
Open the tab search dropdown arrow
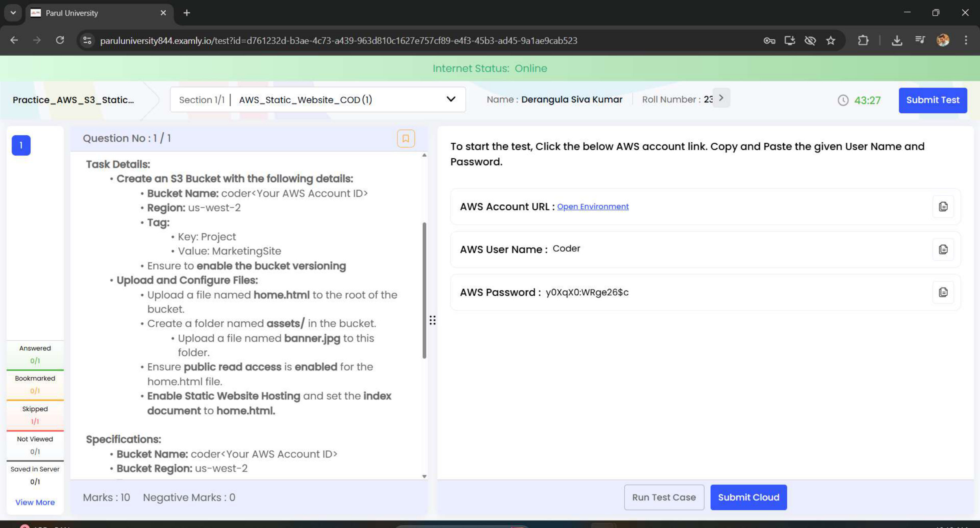point(13,13)
